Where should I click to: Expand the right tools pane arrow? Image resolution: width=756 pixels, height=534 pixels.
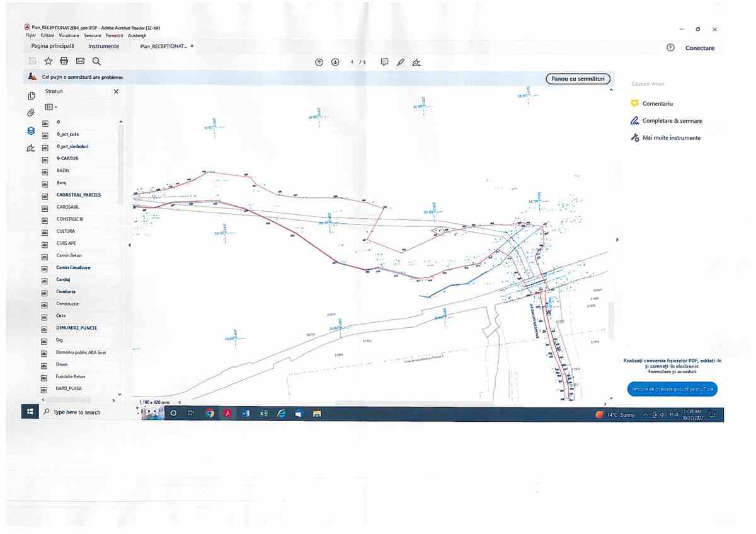(617, 240)
